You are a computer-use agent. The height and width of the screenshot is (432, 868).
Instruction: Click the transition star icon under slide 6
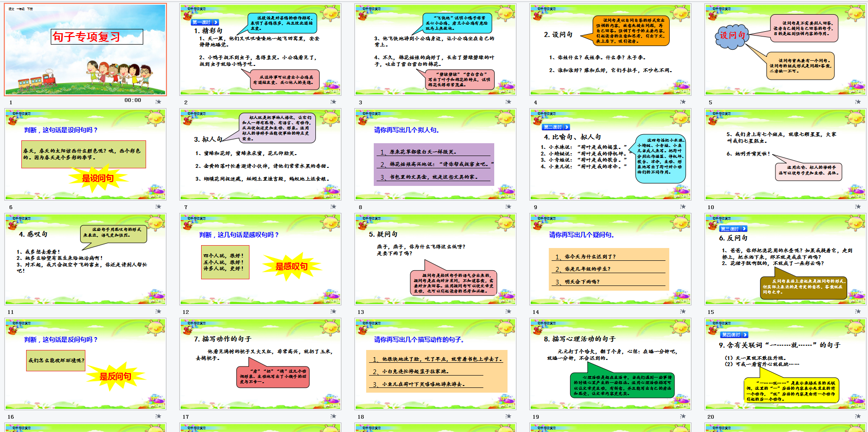(158, 207)
